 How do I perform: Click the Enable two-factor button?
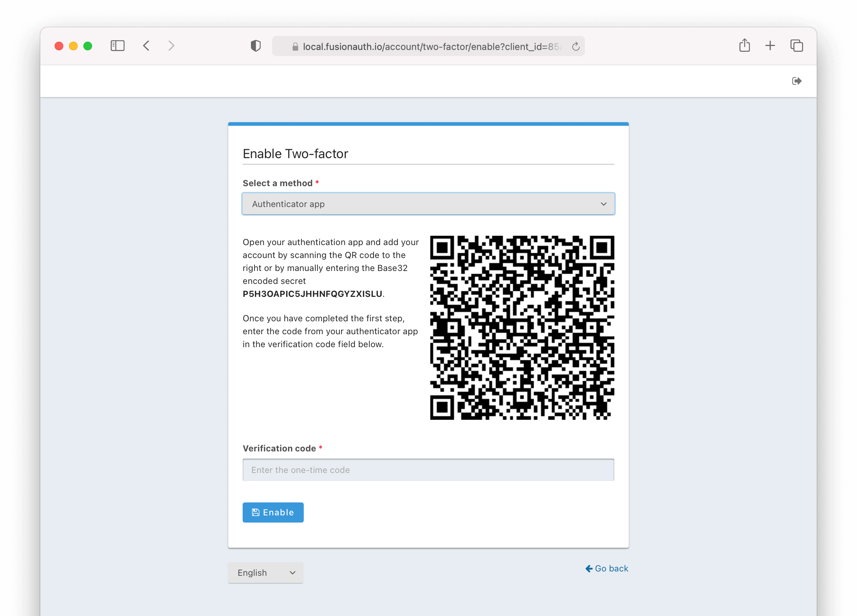click(x=273, y=512)
